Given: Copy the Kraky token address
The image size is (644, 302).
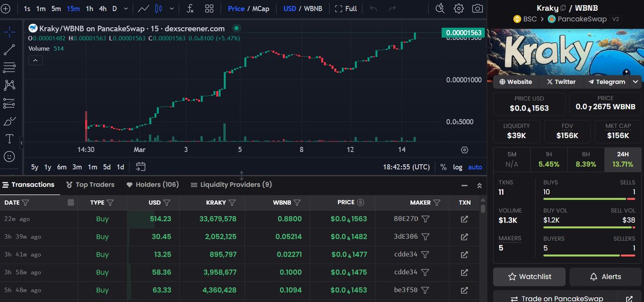Looking at the screenshot, I should [563, 8].
